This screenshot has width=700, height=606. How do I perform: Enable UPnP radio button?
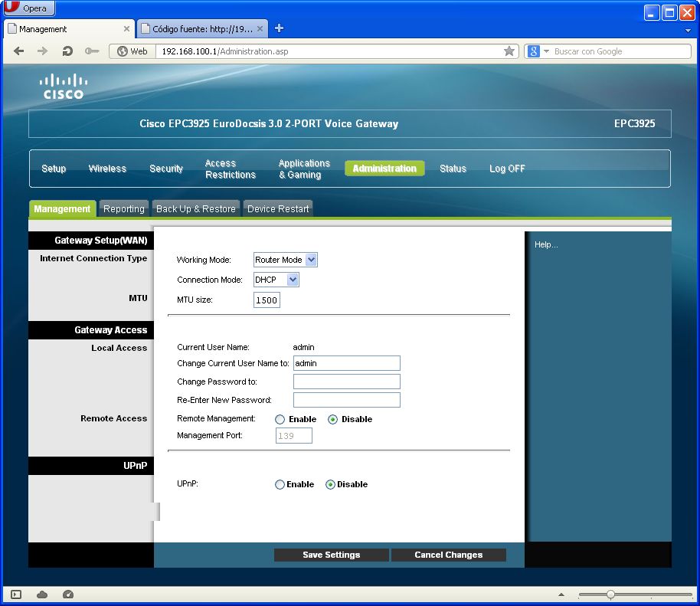[280, 484]
